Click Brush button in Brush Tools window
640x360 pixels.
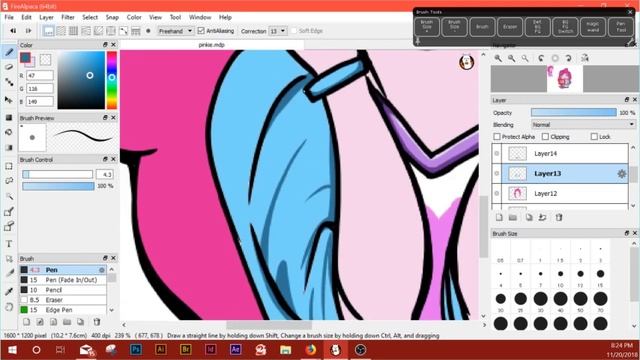pyautogui.click(x=482, y=27)
